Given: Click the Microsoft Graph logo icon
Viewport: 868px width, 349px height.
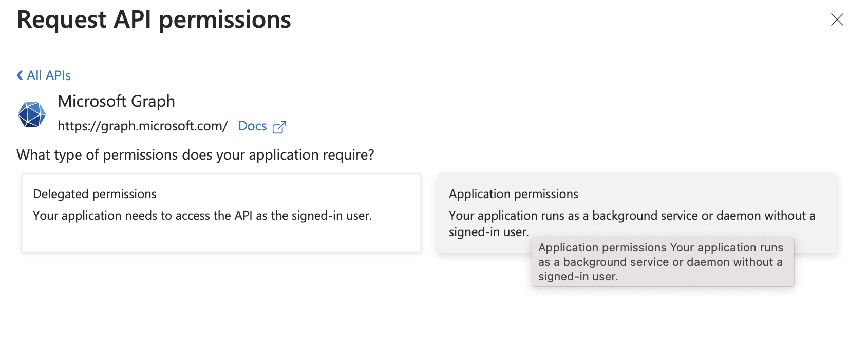Looking at the screenshot, I should point(32,114).
